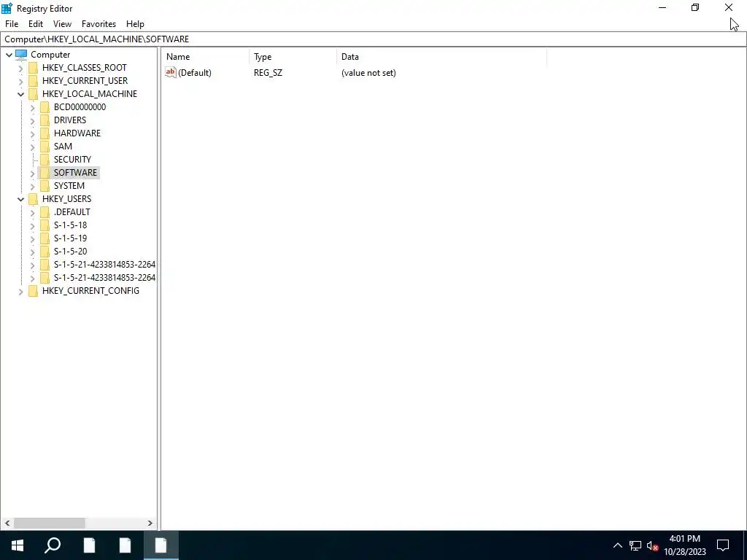
Task: Expand the SOFTWARE key chevron
Action: pyautogui.click(x=32, y=174)
